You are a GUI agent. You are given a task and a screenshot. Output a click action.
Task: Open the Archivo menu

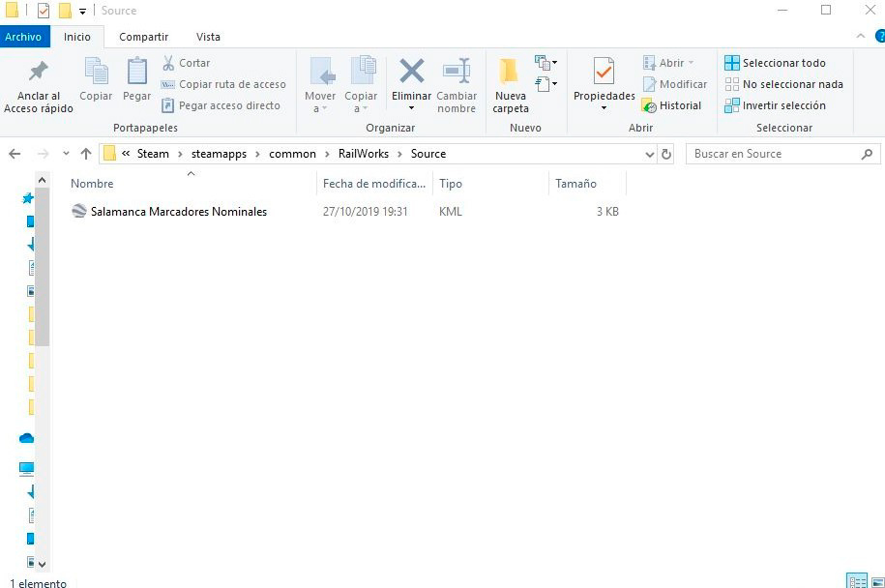point(23,37)
